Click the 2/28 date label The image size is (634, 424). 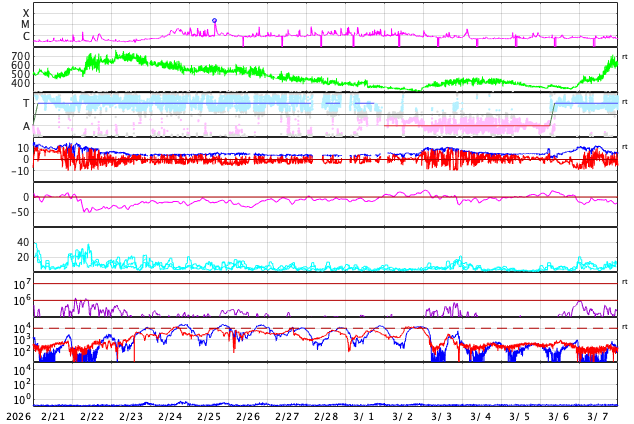(326, 416)
